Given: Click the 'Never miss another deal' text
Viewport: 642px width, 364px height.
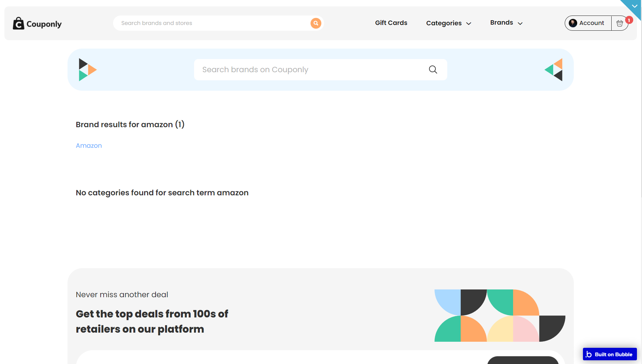Looking at the screenshot, I should point(122,295).
